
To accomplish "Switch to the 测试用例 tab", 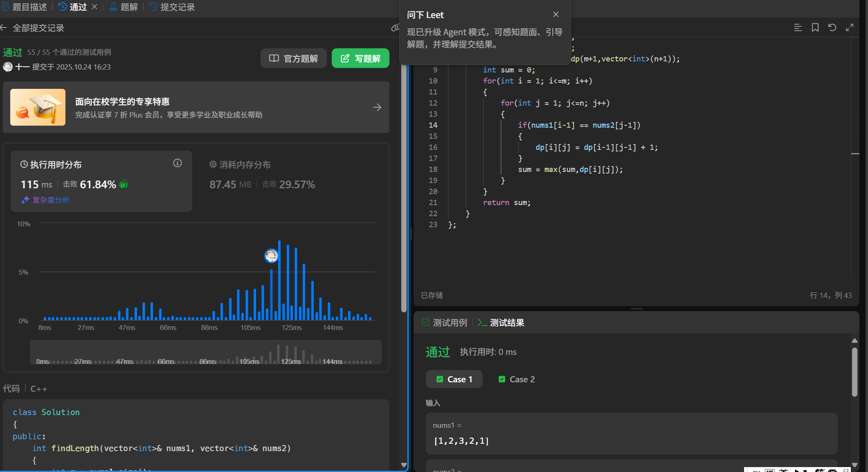I will click(445, 323).
